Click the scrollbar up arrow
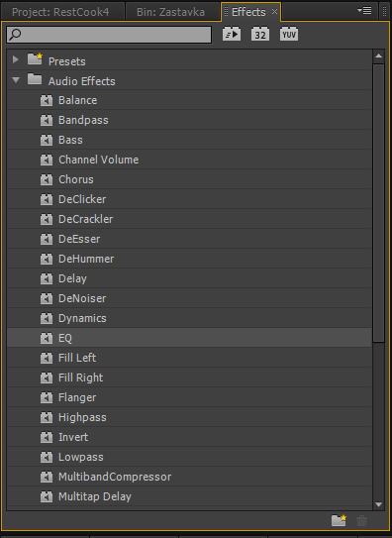 (378, 55)
